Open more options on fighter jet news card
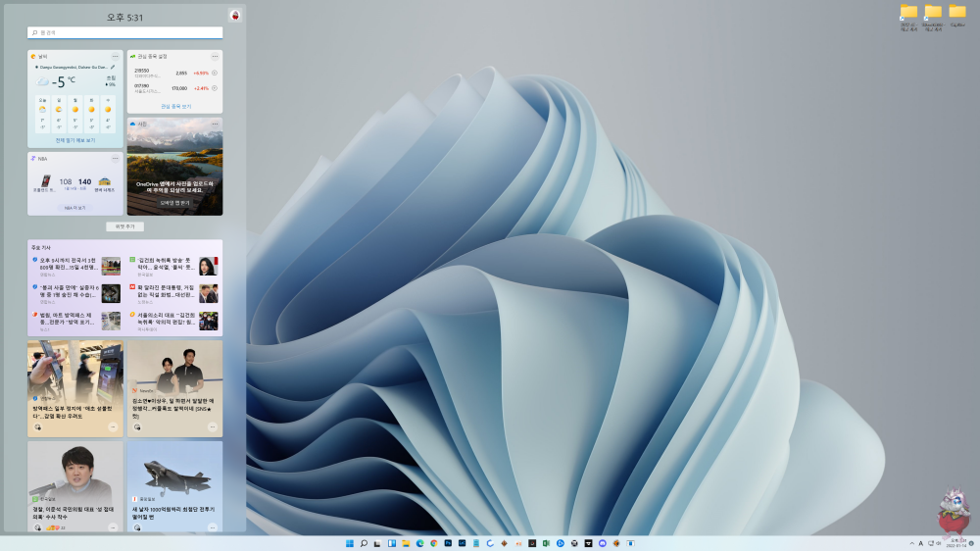This screenshot has width=980, height=551. [213, 527]
